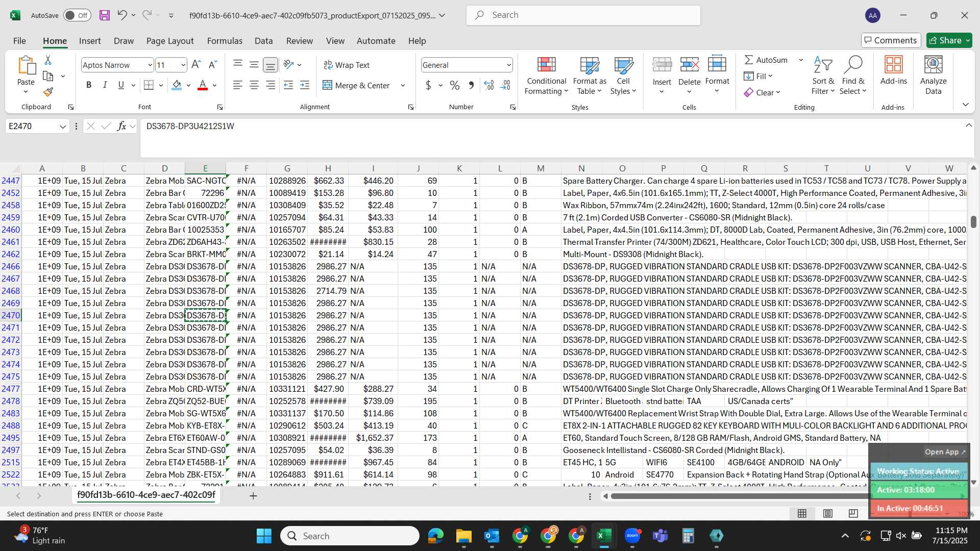This screenshot has height=551, width=980.
Task: Click the Save icon in title bar
Action: (105, 15)
